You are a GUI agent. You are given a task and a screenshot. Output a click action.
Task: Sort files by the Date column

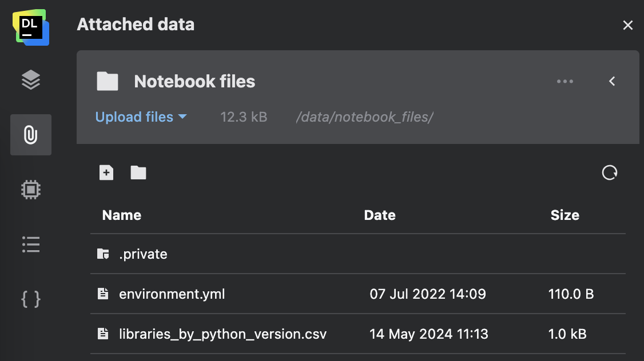pyautogui.click(x=380, y=215)
